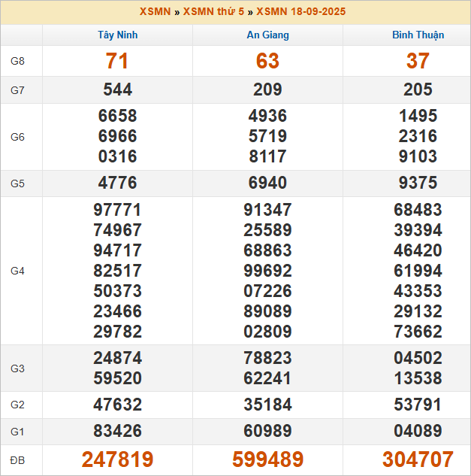Click Bình Thuận special prize 304707

coord(418,459)
